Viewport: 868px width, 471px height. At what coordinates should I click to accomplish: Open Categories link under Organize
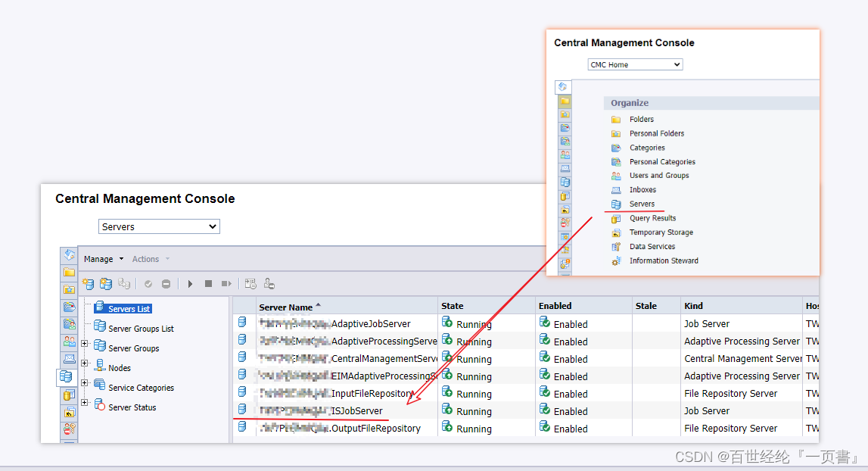click(647, 148)
